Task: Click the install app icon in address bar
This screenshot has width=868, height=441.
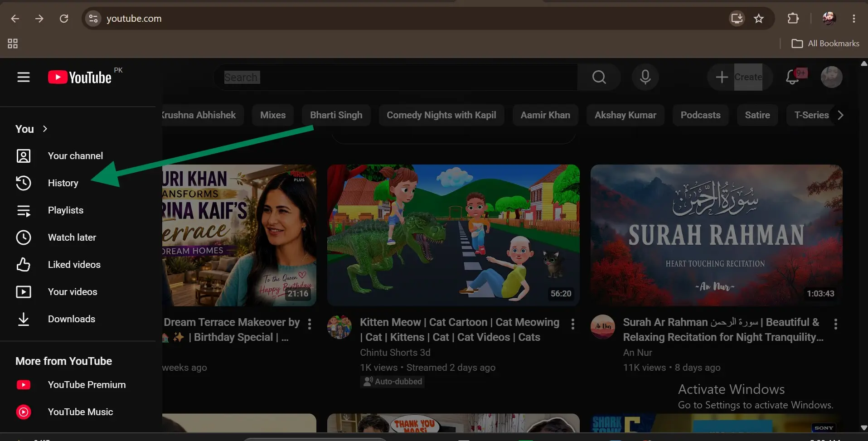Action: pos(737,19)
